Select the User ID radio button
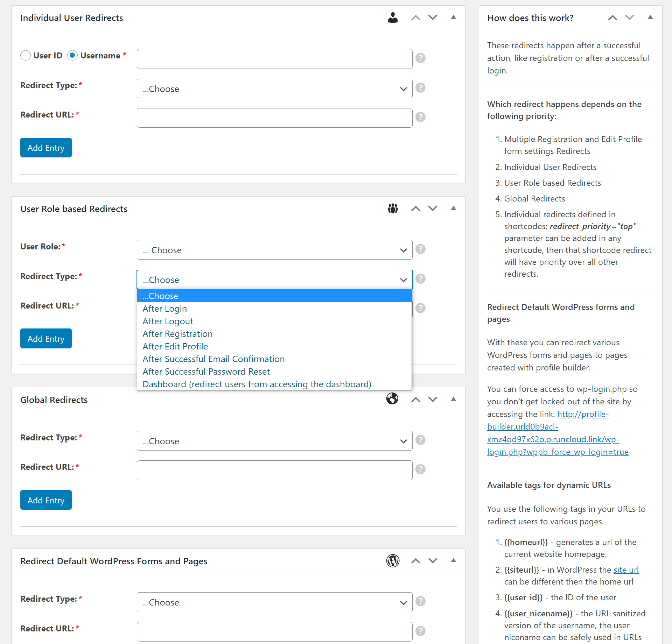The width and height of the screenshot is (672, 644). (26, 55)
